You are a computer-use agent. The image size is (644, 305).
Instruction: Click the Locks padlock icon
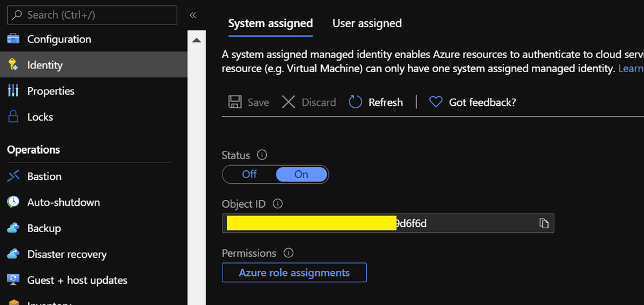point(13,116)
